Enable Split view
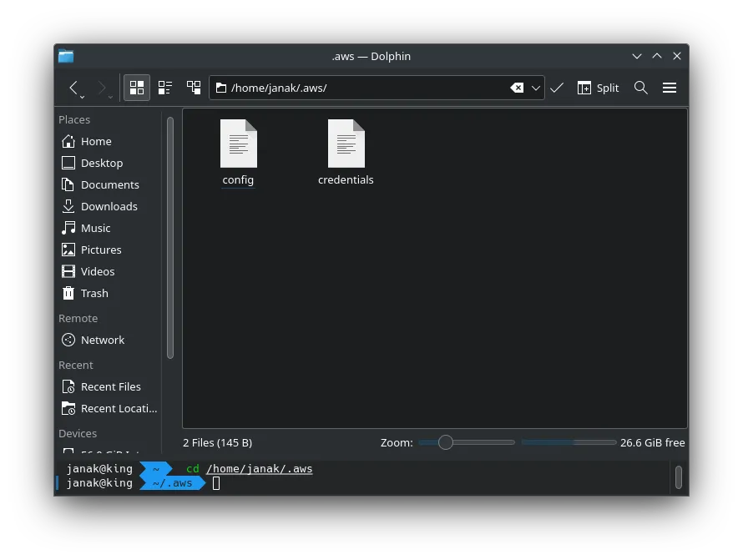743x560 pixels. tap(598, 88)
